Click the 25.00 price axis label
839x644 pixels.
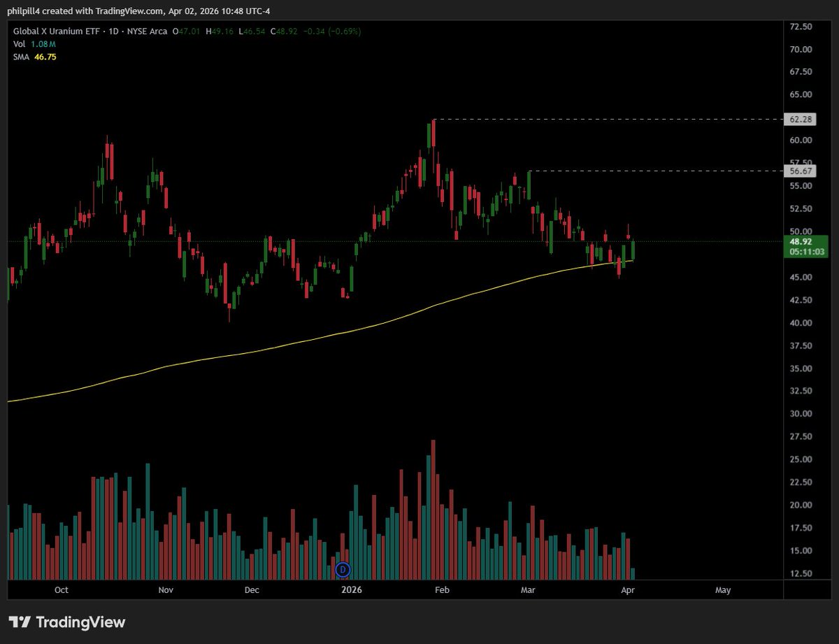point(801,459)
